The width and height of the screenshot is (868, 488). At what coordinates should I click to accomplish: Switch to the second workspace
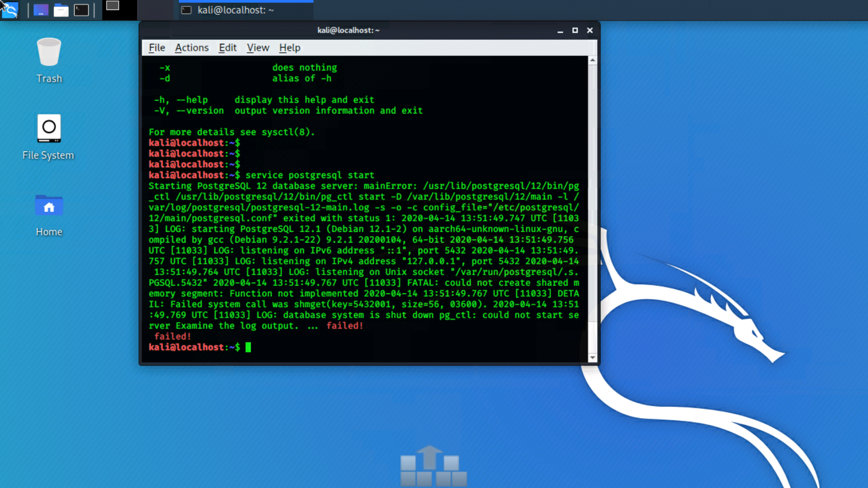[155, 9]
